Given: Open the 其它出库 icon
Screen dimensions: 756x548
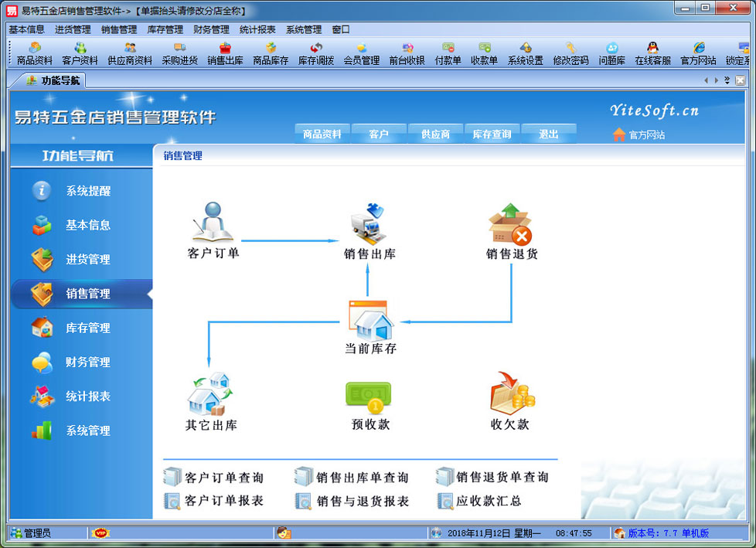Looking at the screenshot, I should point(210,394).
